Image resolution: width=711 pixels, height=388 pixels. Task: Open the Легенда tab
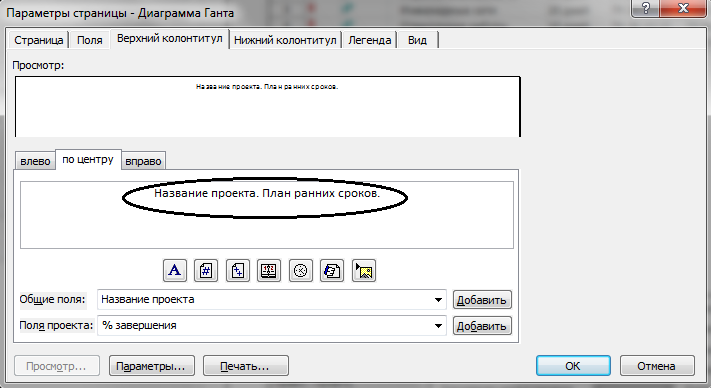pos(370,40)
